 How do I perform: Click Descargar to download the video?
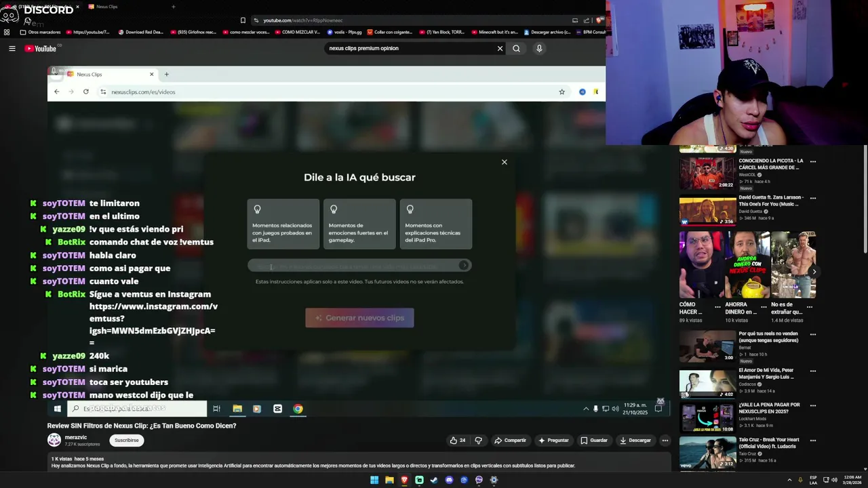pyautogui.click(x=635, y=441)
